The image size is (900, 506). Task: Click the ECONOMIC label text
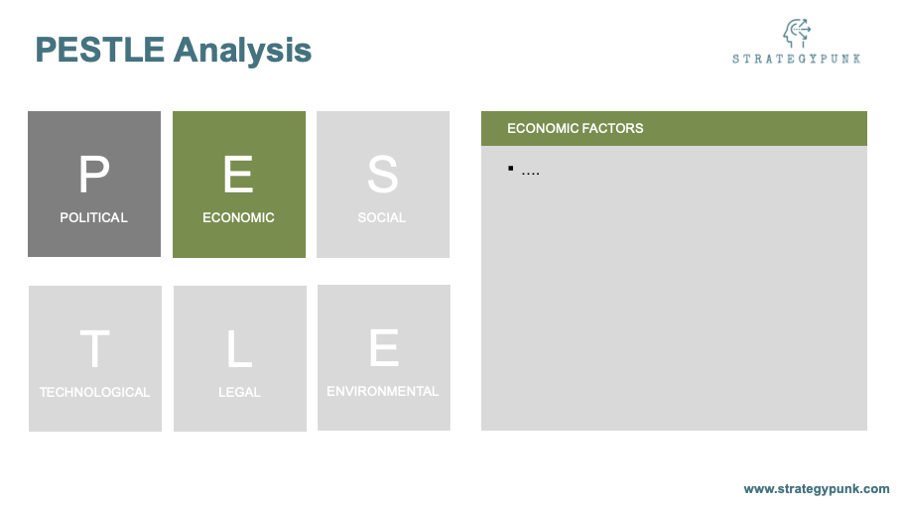click(x=238, y=217)
